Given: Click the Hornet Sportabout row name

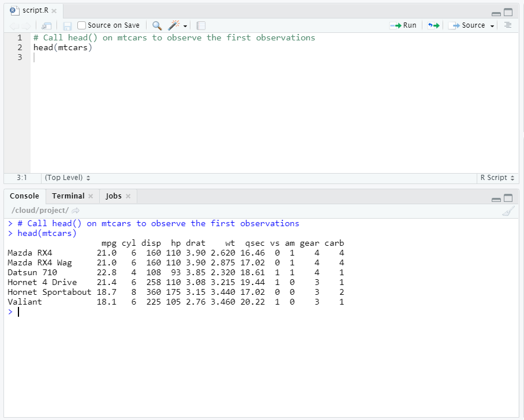Looking at the screenshot, I should click(x=49, y=292).
